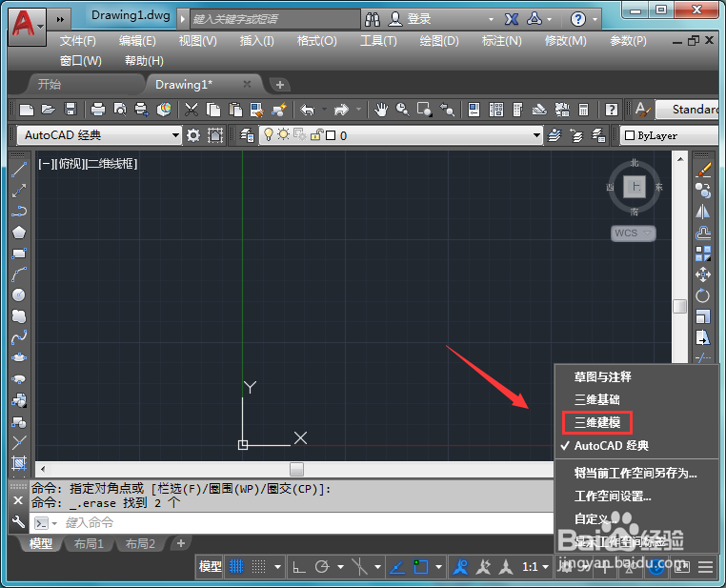This screenshot has height=588, width=726.
Task: Toggle object snap tracking in status bar
Action: tap(396, 566)
